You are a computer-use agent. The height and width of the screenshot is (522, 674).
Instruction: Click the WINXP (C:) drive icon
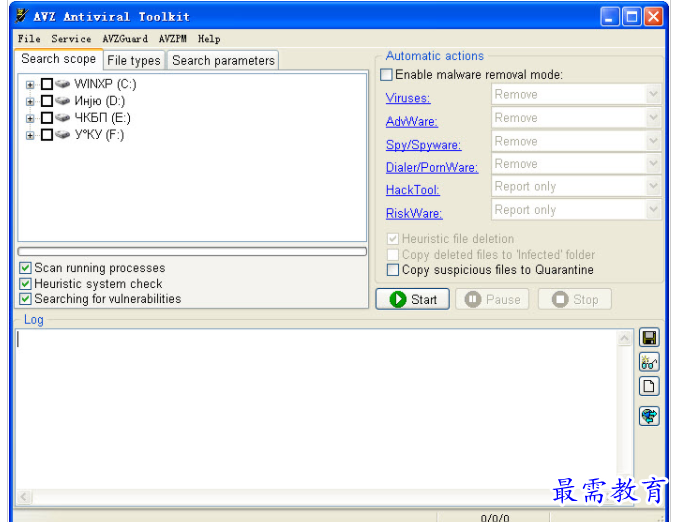[x=63, y=83]
